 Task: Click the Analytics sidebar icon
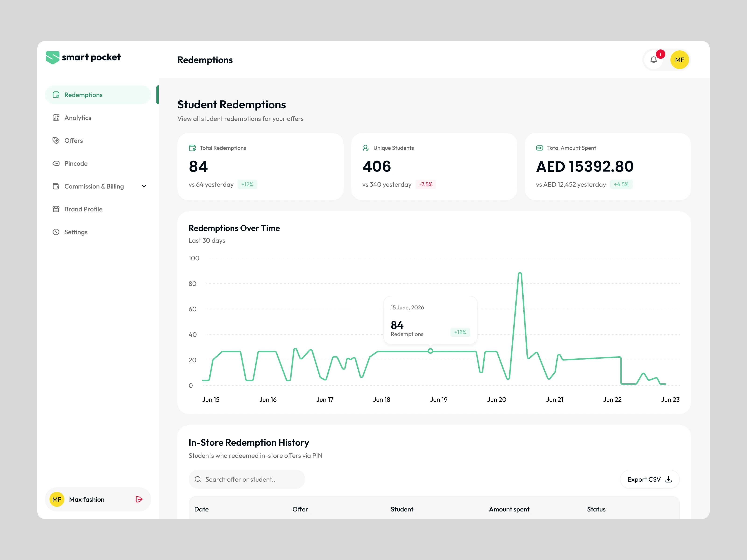[56, 117]
